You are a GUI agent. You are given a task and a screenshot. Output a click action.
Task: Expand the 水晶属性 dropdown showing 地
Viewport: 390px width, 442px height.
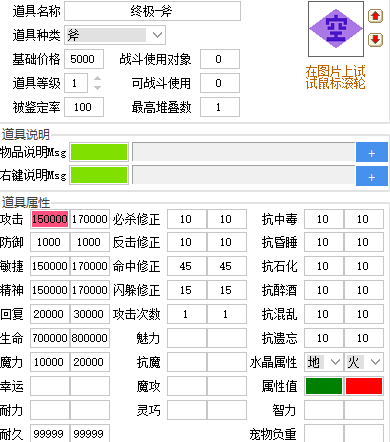324,362
